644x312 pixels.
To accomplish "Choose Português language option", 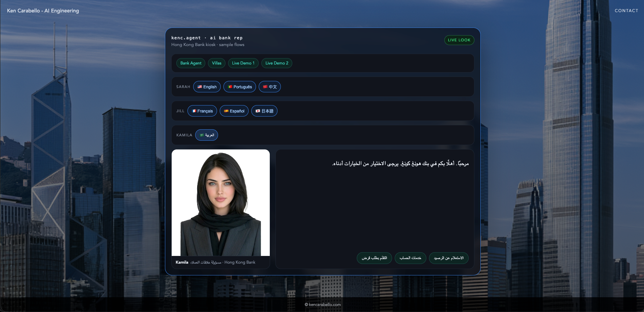I will 240,87.
